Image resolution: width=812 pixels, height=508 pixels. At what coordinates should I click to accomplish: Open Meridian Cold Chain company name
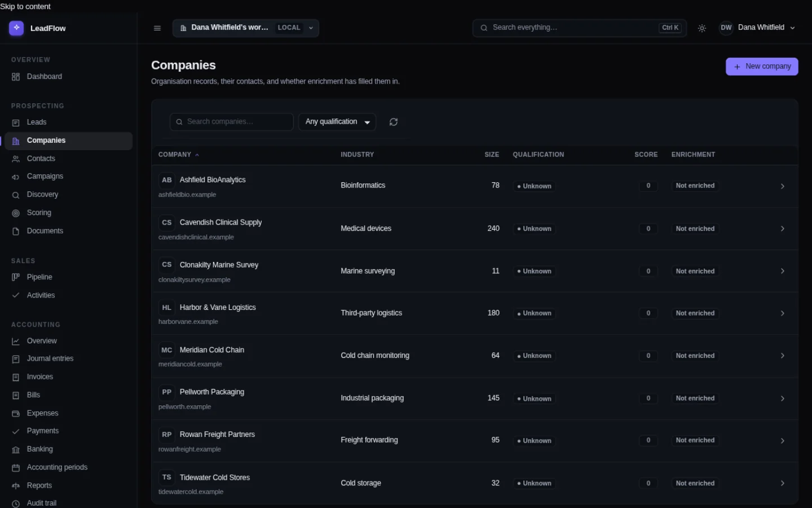tap(212, 350)
